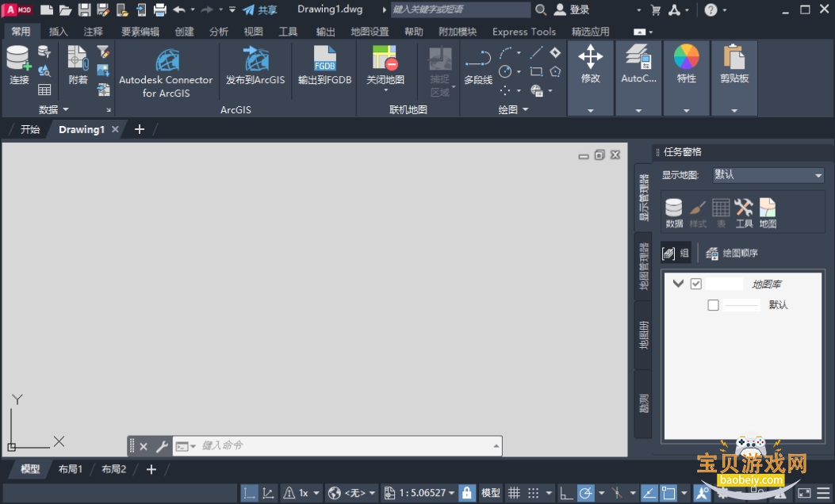The image size is (835, 504).
Task: Toggle grid display in status bar
Action: (514, 493)
